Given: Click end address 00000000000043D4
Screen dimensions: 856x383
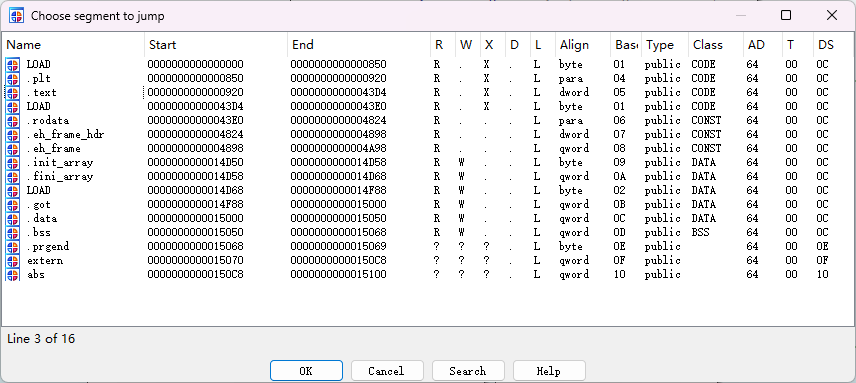Looking at the screenshot, I should (x=338, y=93).
